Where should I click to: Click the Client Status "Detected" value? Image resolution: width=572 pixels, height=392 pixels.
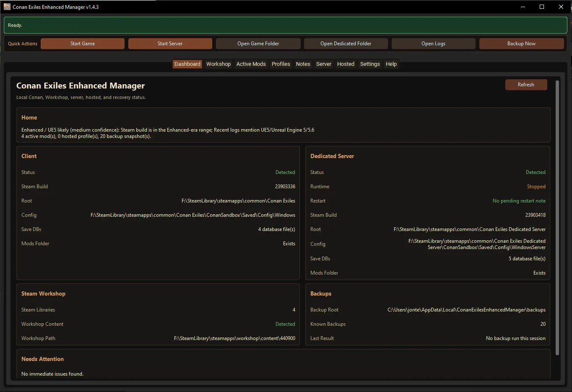point(285,172)
